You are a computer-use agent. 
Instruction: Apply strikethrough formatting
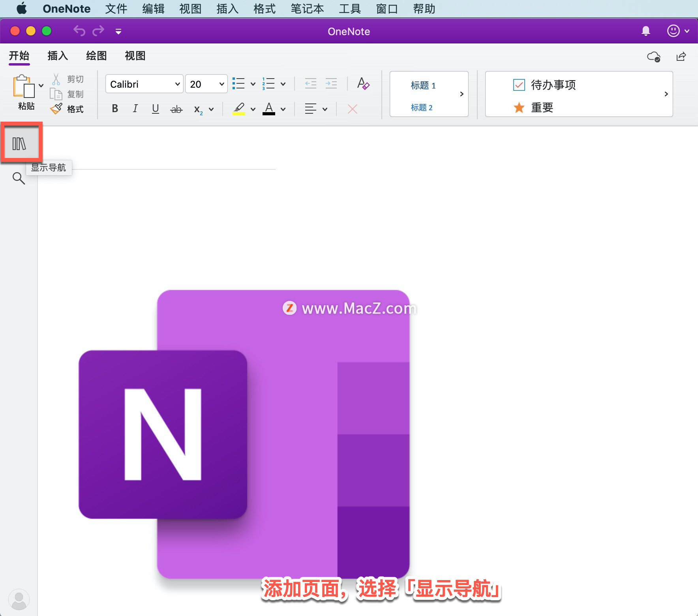tap(176, 109)
